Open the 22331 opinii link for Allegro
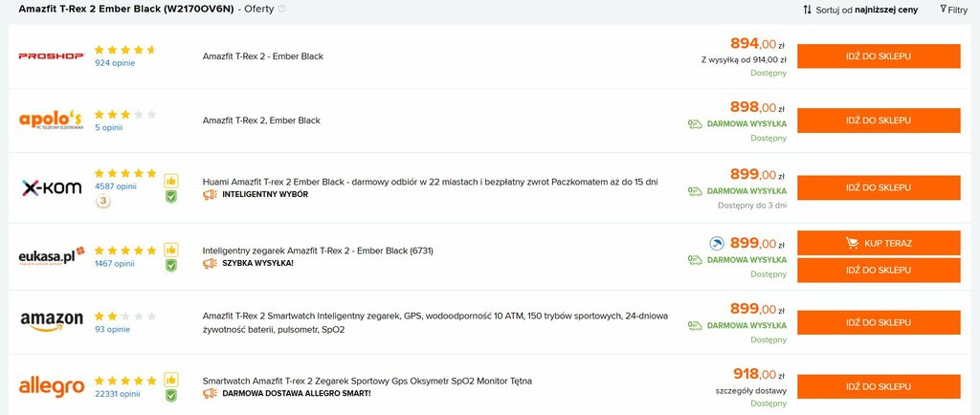Screen dimensions: 980x415 pos(118,394)
